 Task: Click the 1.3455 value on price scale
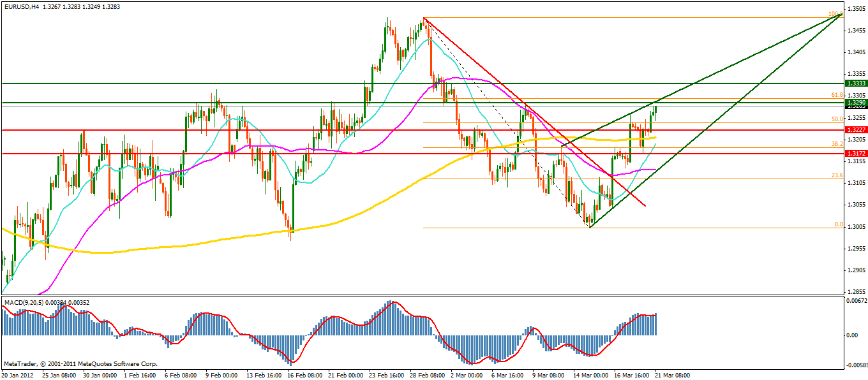[855, 30]
